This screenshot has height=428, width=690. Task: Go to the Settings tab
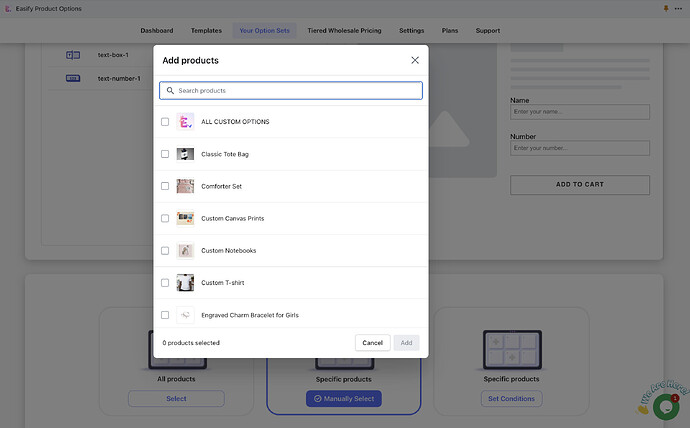pos(411,31)
